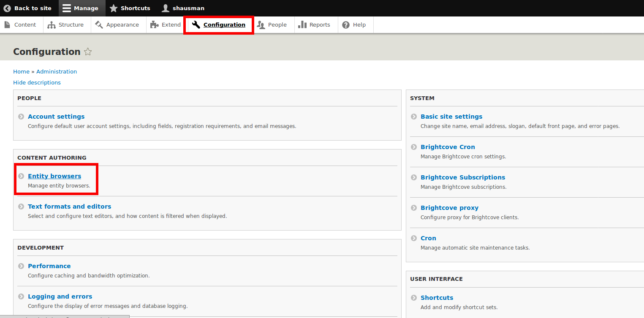Follow the Administration breadcrumb link

pos(57,72)
